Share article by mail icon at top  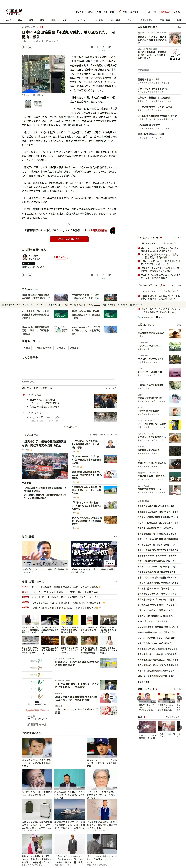tap(92, 47)
